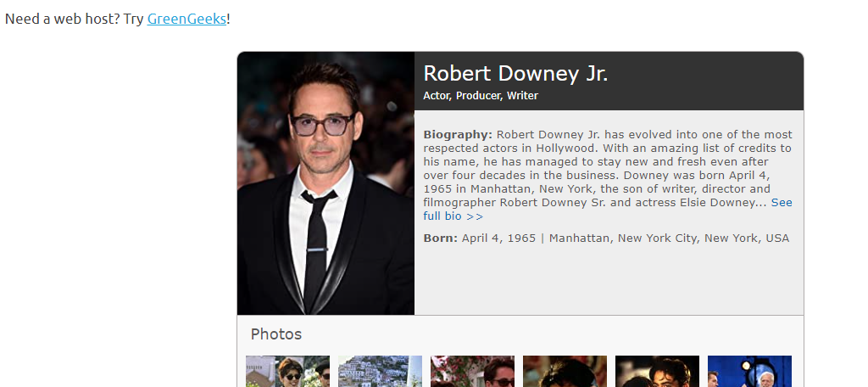Click the large Robert Downey Jr. portrait photo
Image resolution: width=868 pixels, height=387 pixels.
click(325, 183)
